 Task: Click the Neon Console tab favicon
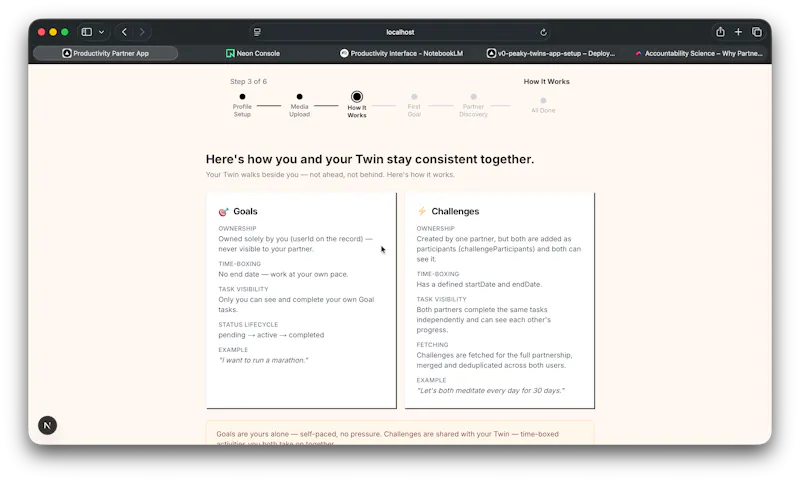click(230, 53)
